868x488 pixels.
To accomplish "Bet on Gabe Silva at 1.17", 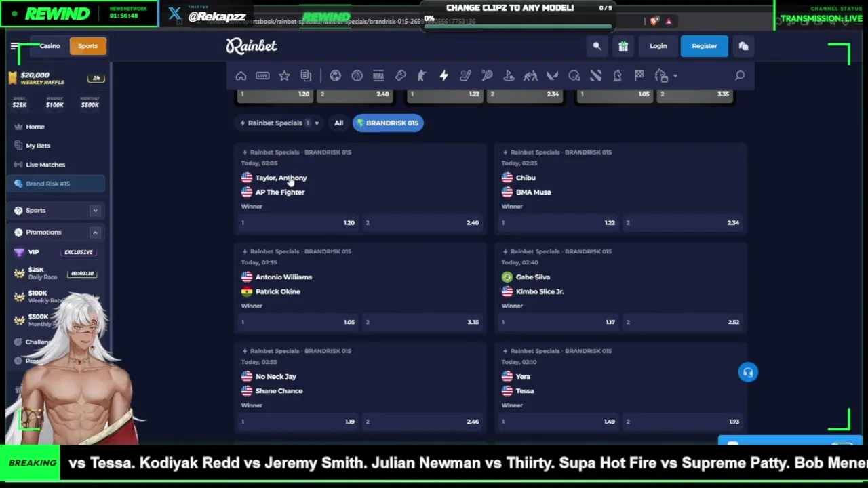I will pyautogui.click(x=559, y=323).
